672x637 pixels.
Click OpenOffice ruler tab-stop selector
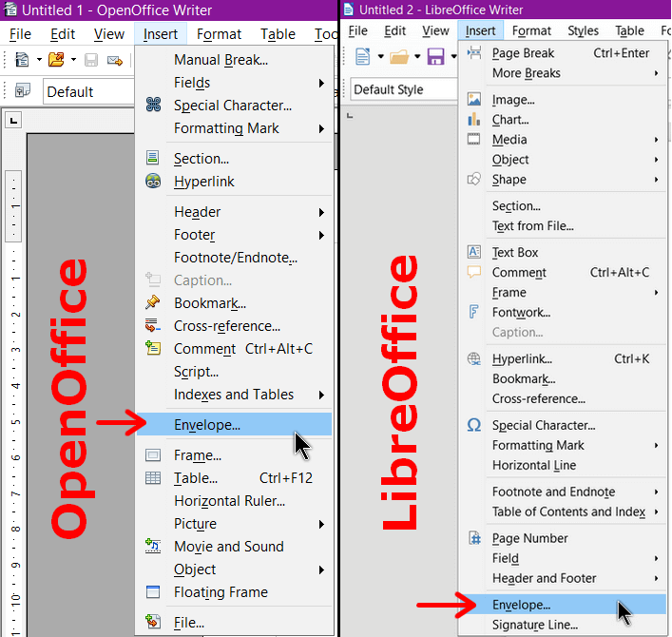(13, 121)
